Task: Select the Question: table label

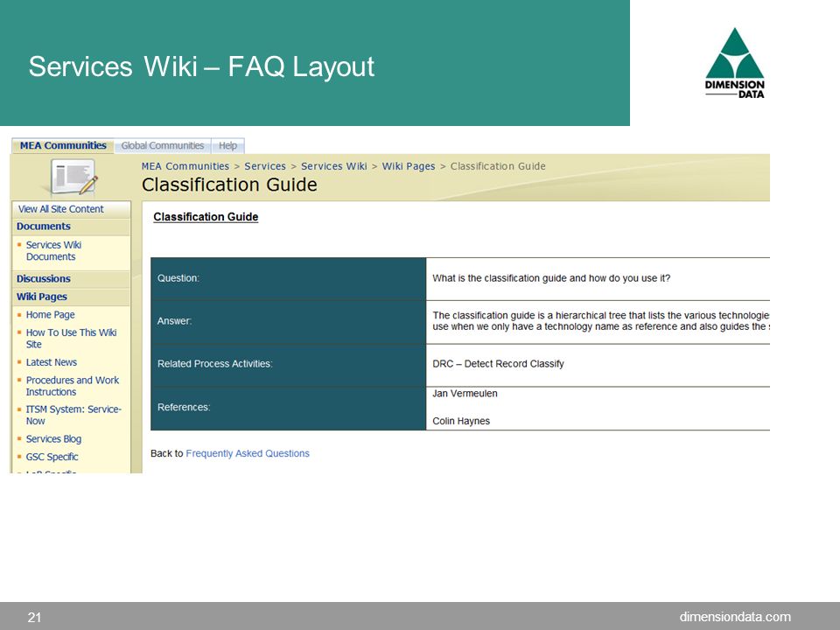Action: click(x=178, y=278)
